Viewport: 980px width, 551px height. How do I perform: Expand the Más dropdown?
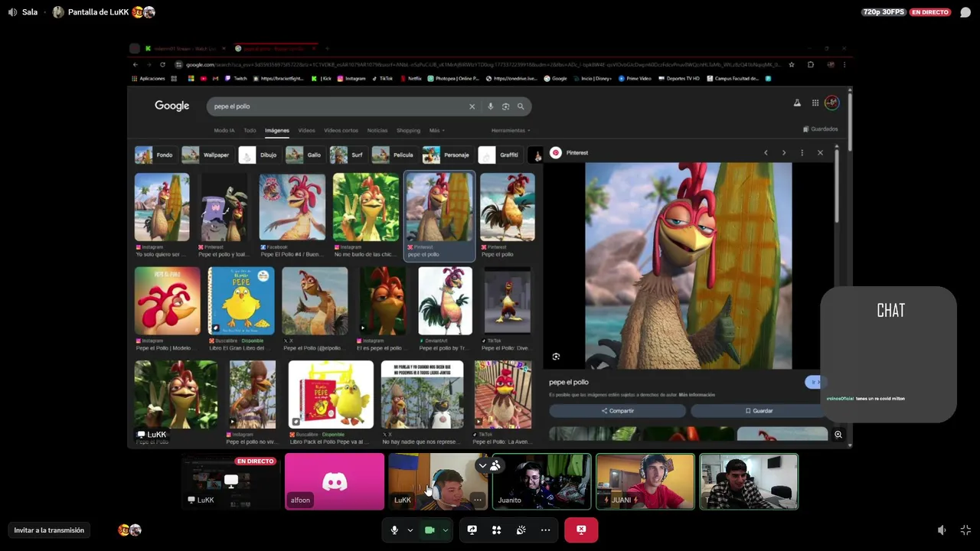pos(436,130)
